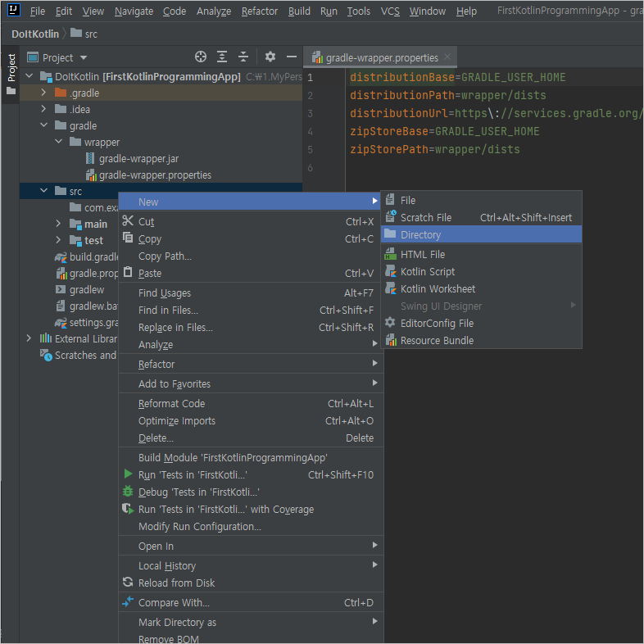The width and height of the screenshot is (644, 644).
Task: Open Local History submenu
Action: tap(251, 565)
